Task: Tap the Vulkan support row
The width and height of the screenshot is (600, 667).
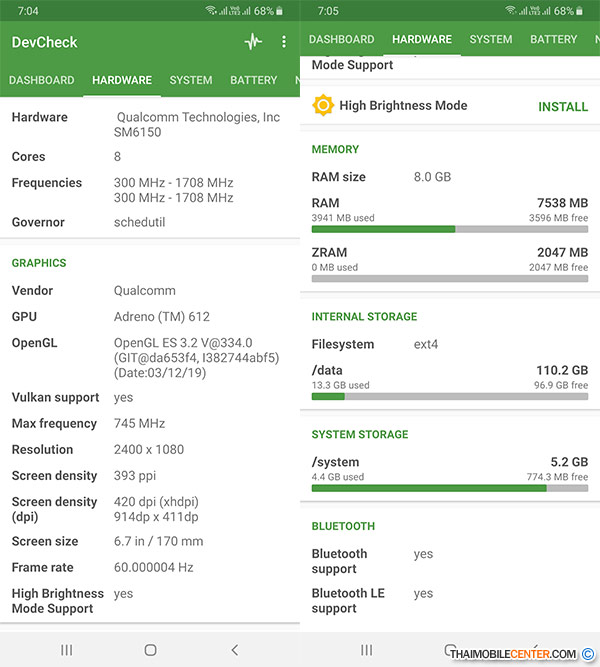Action: pos(150,397)
